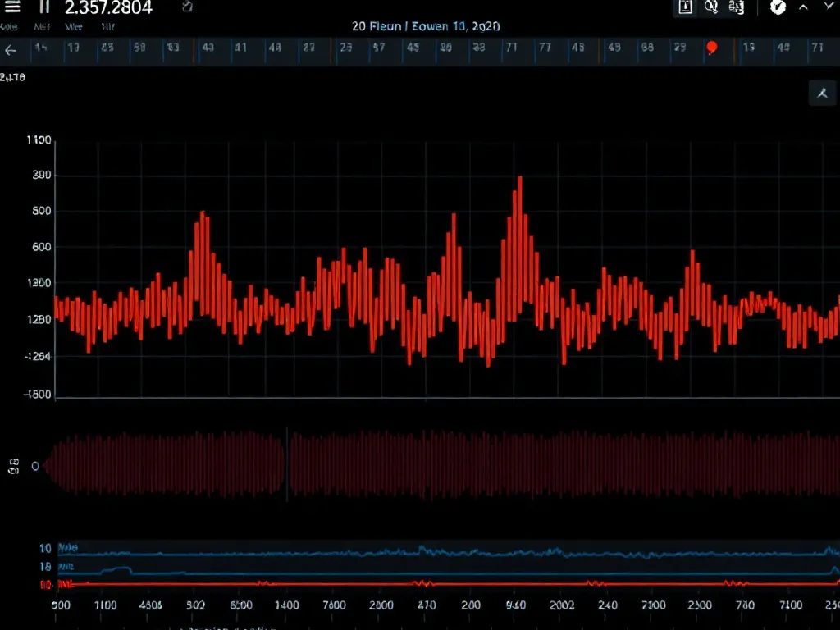Click the 7600 x-axis label

[x=334, y=605]
